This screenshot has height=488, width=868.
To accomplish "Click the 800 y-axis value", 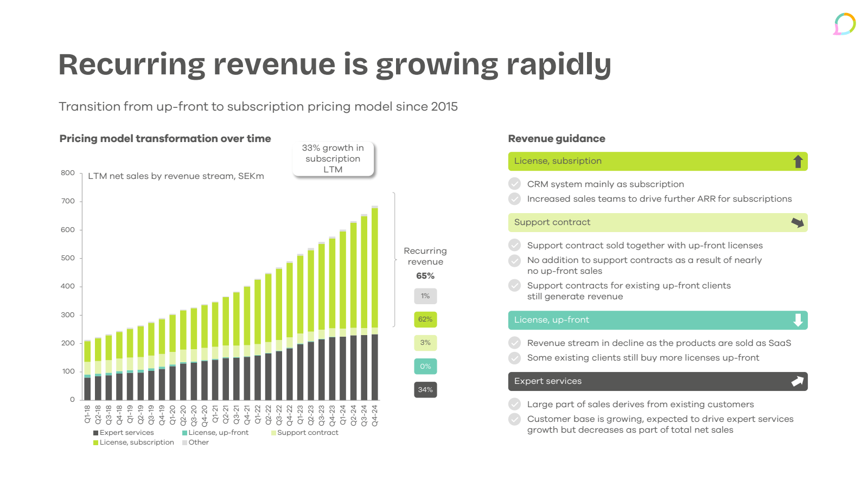I will pos(68,172).
